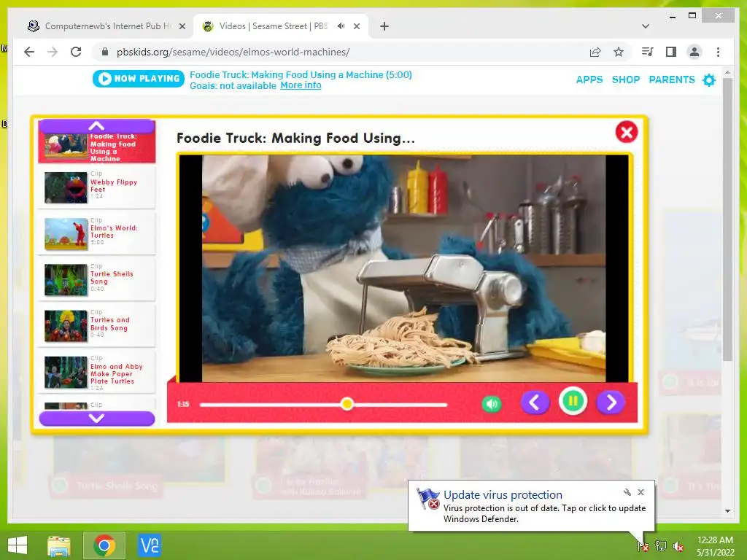Skip to next video with purple arrow
The height and width of the screenshot is (560, 747).
coord(611,402)
